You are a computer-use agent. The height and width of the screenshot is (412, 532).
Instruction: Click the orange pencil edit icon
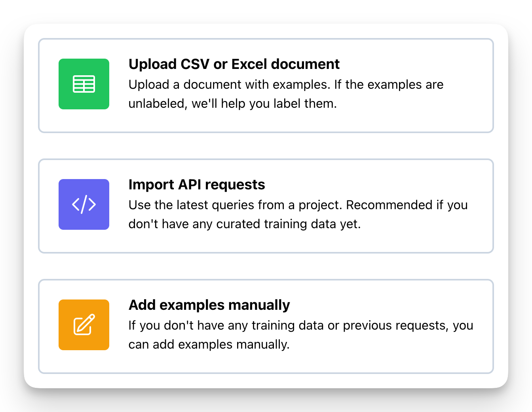point(84,325)
